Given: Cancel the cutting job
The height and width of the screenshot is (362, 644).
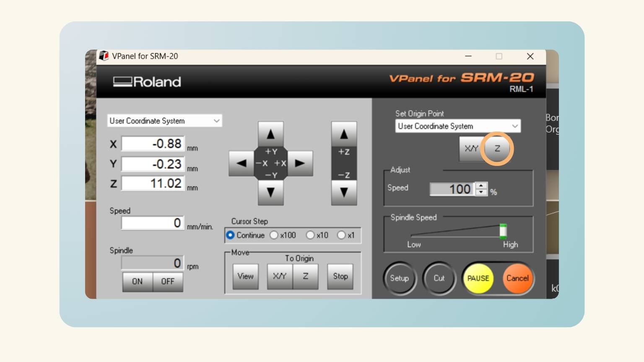Looking at the screenshot, I should (517, 278).
